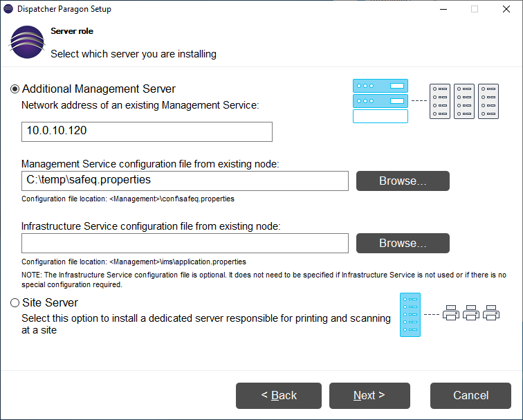Focus the network address field showing 10.0.10.120
This screenshot has width=523, height=420.
[147, 131]
